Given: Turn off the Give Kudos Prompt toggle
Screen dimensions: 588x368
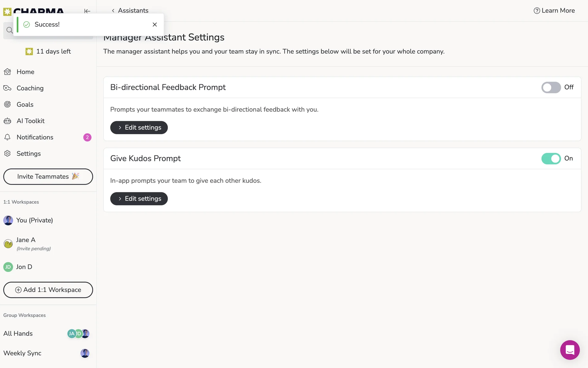Looking at the screenshot, I should 551,159.
